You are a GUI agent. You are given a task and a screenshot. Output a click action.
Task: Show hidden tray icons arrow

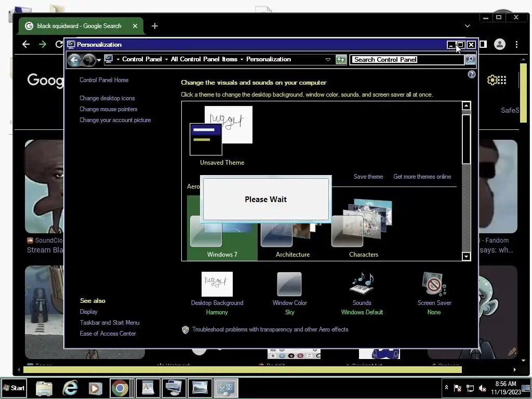tap(446, 388)
